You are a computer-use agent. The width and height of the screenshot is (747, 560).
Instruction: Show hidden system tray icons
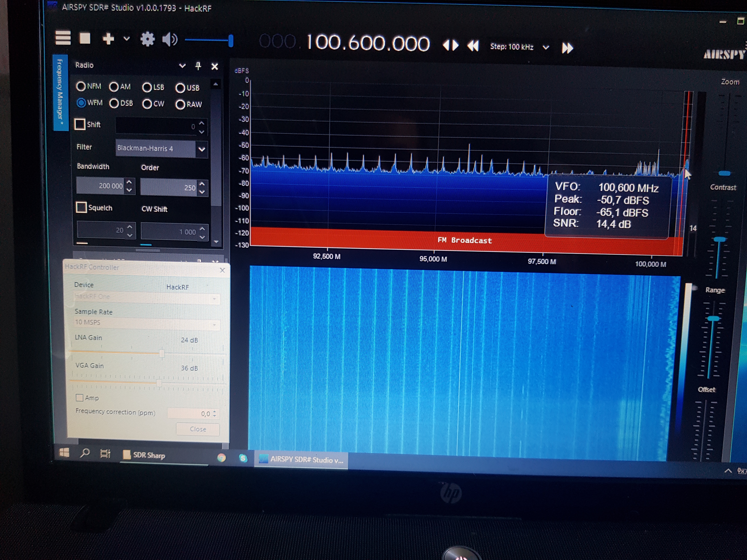point(728,471)
